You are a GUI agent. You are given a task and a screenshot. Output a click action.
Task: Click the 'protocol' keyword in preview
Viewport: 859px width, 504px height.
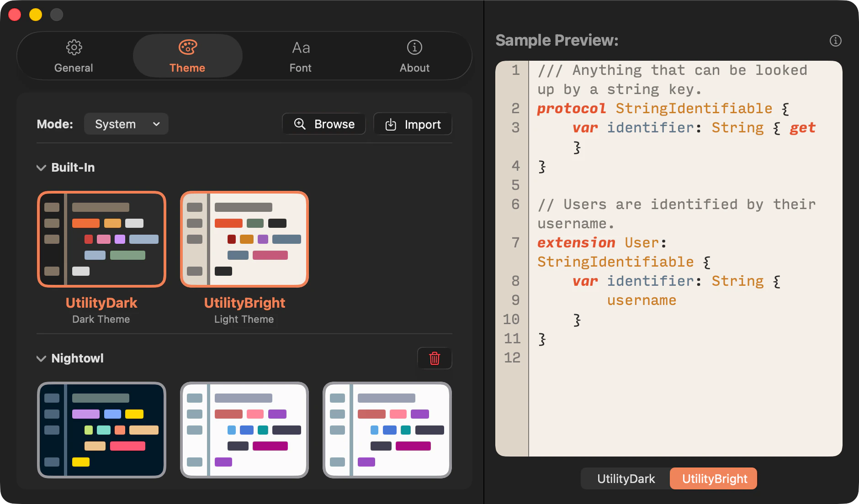click(x=571, y=109)
